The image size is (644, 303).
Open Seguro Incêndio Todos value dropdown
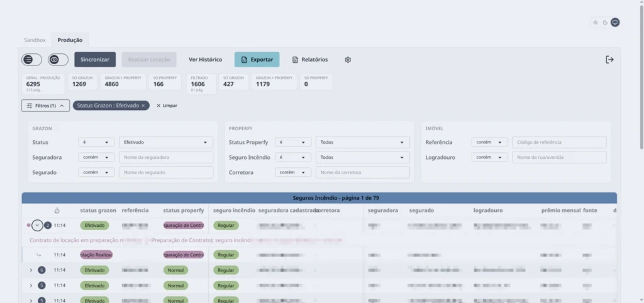[363, 157]
